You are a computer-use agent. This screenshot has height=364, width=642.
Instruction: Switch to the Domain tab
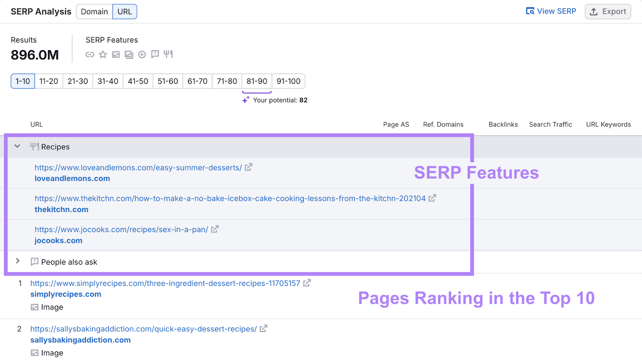tap(94, 12)
